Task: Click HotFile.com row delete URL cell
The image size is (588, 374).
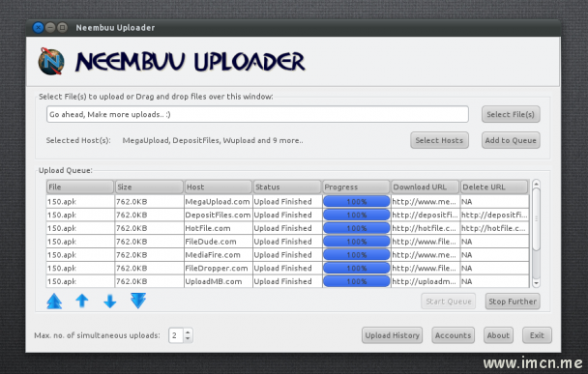Action: click(494, 228)
